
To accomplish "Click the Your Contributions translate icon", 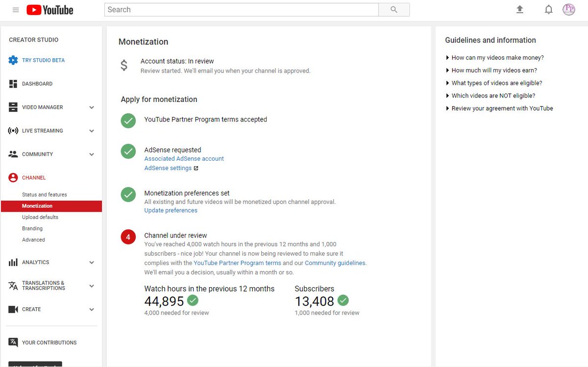I will 13,343.
